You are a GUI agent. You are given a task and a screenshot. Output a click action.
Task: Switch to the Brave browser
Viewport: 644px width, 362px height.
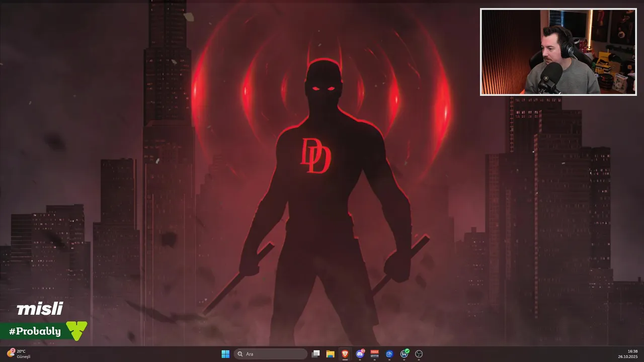click(x=345, y=354)
